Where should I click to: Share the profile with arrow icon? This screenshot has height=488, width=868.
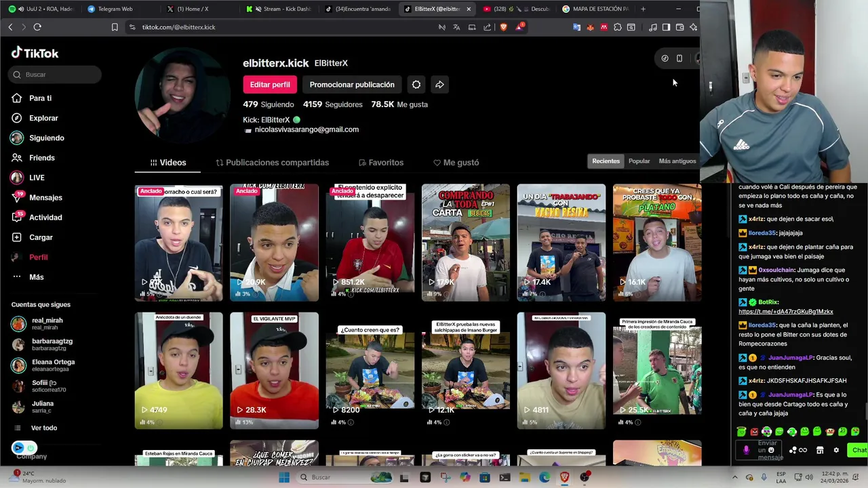[439, 85]
